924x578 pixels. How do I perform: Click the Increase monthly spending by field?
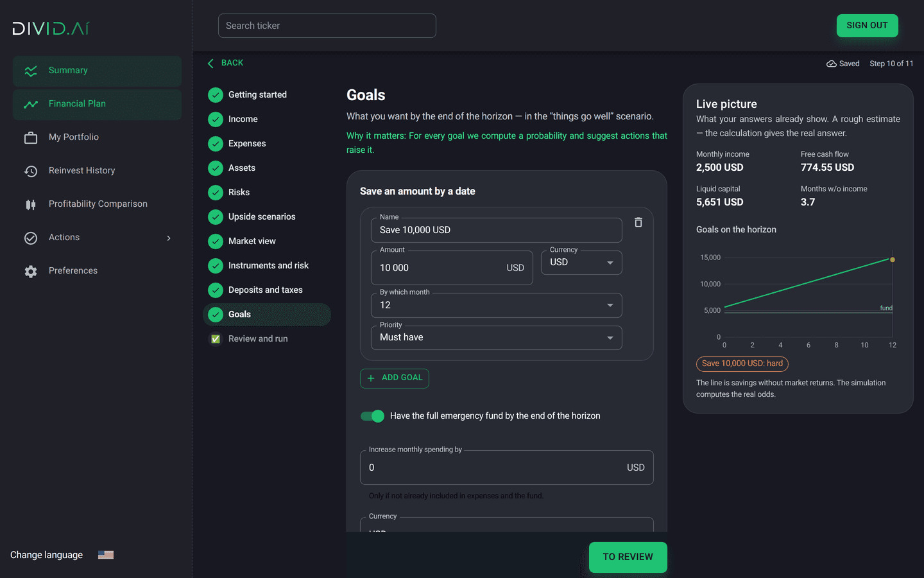507,468
